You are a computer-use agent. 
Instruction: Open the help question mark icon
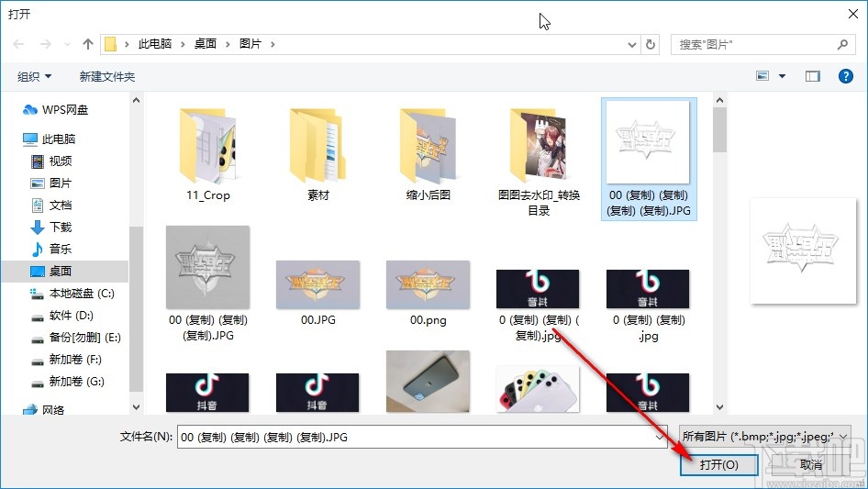[845, 76]
